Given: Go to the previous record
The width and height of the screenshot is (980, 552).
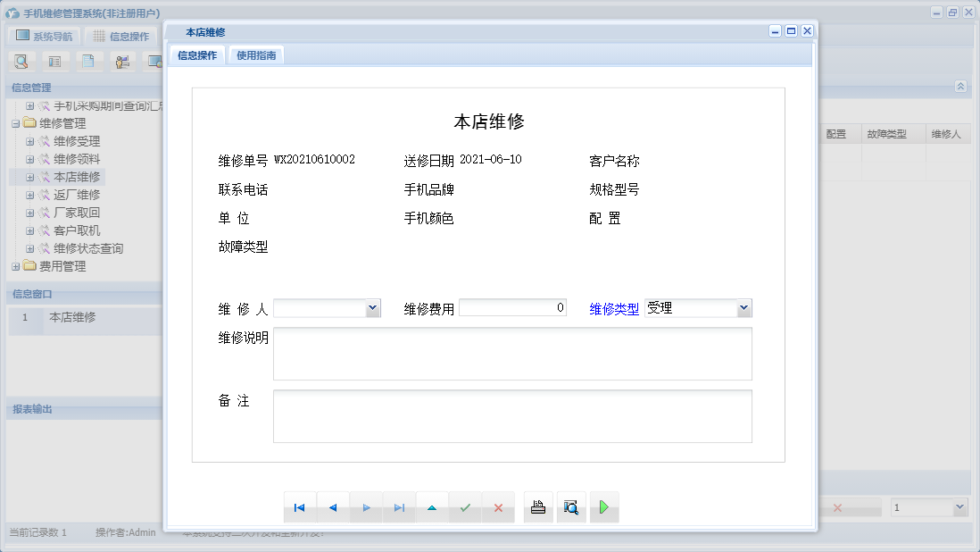Looking at the screenshot, I should (x=333, y=507).
